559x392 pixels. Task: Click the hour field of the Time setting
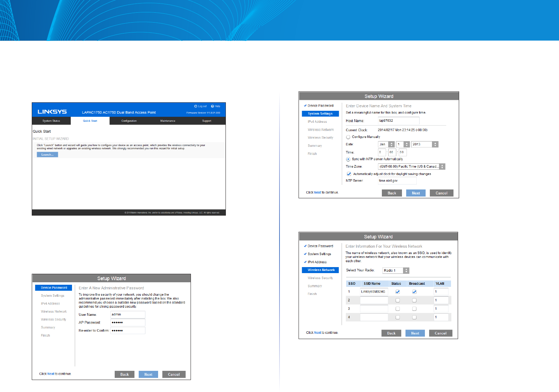click(382, 152)
